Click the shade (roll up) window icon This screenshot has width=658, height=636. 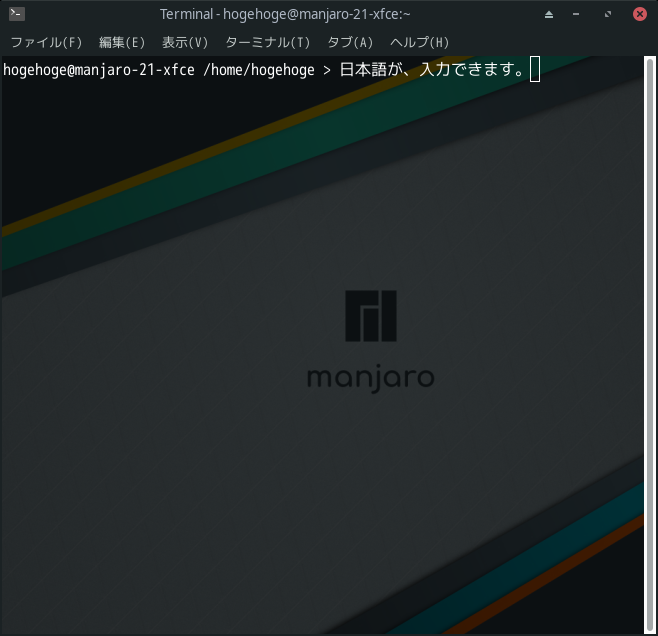point(549,15)
